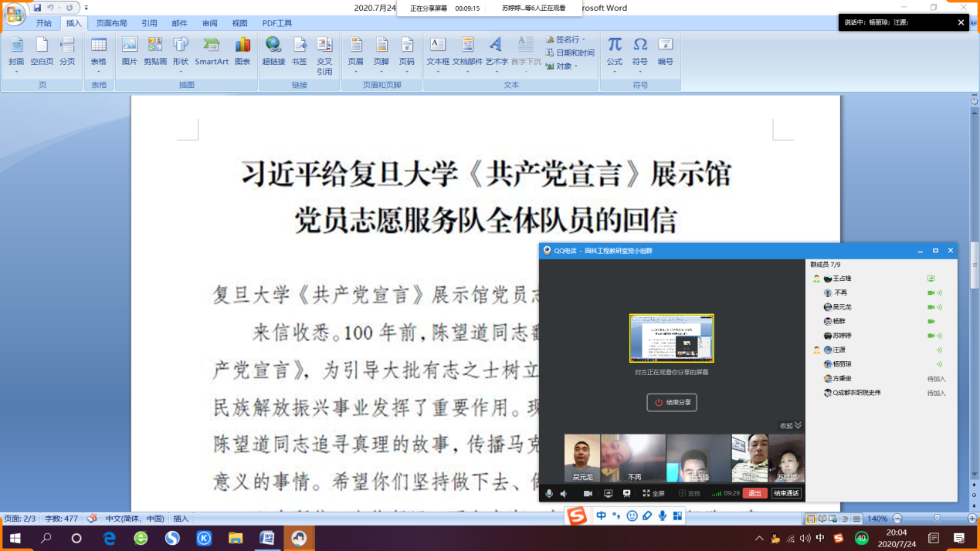
Task: Select 吴元龙's video thumbnail
Action: (582, 458)
